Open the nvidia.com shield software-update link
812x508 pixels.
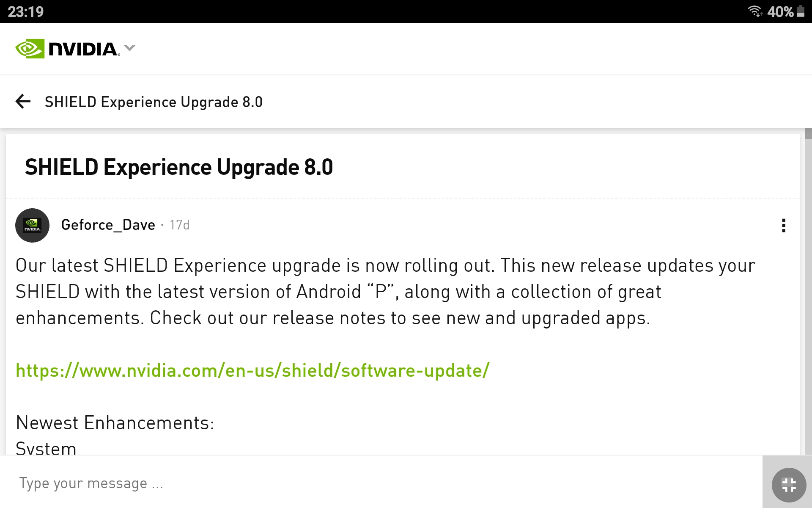252,370
